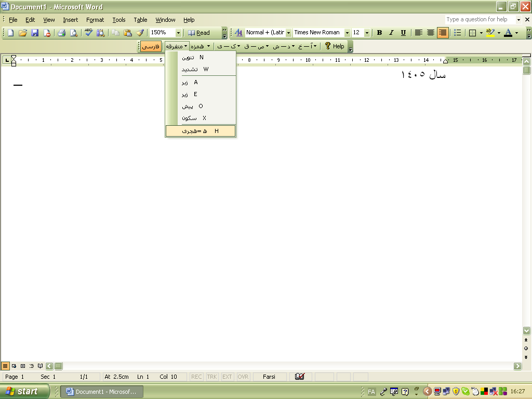
Task: Select the Format Painter brush
Action: coord(140,33)
